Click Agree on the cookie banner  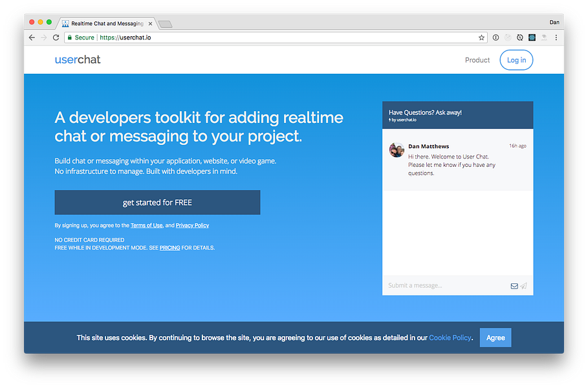pyautogui.click(x=495, y=338)
